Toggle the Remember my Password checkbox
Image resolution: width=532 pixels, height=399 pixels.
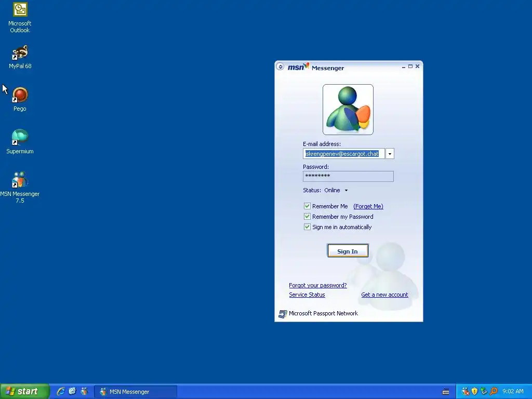click(307, 217)
